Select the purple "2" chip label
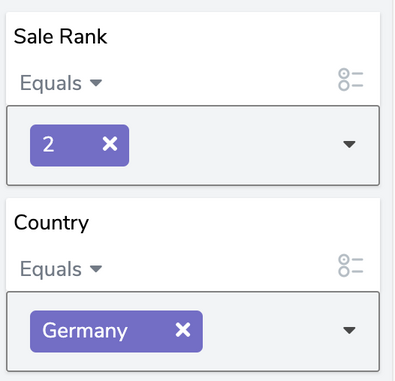 click(x=48, y=145)
